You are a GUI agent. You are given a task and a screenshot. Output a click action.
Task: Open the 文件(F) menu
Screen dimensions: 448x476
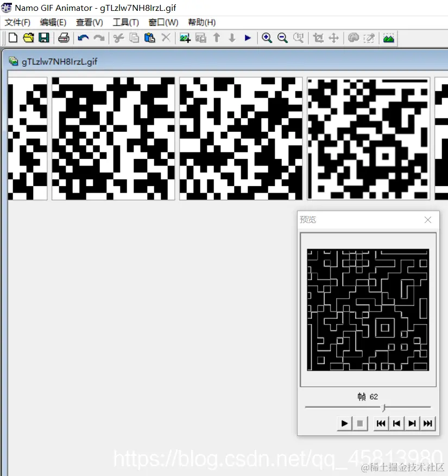(17, 22)
